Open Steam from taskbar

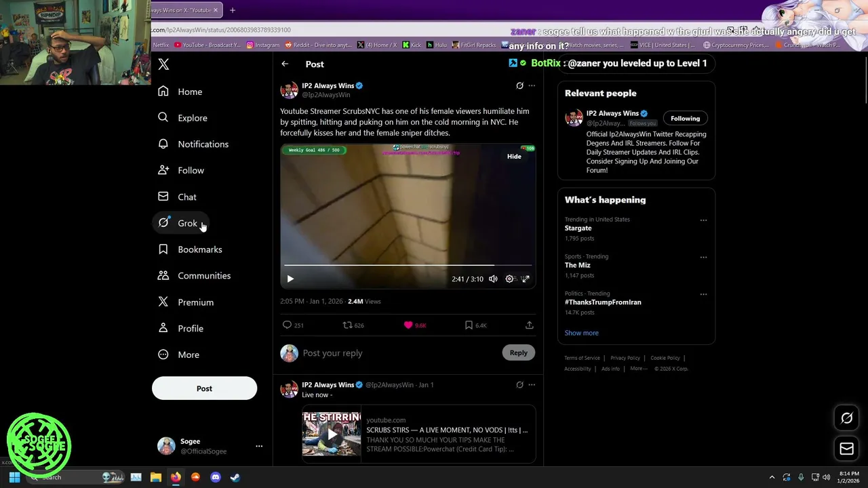pyautogui.click(x=235, y=477)
